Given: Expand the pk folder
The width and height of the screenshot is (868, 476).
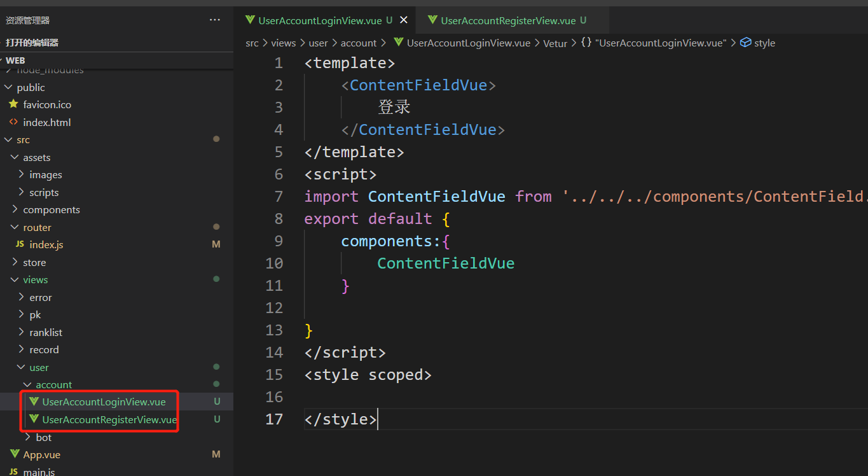Looking at the screenshot, I should coord(21,314).
